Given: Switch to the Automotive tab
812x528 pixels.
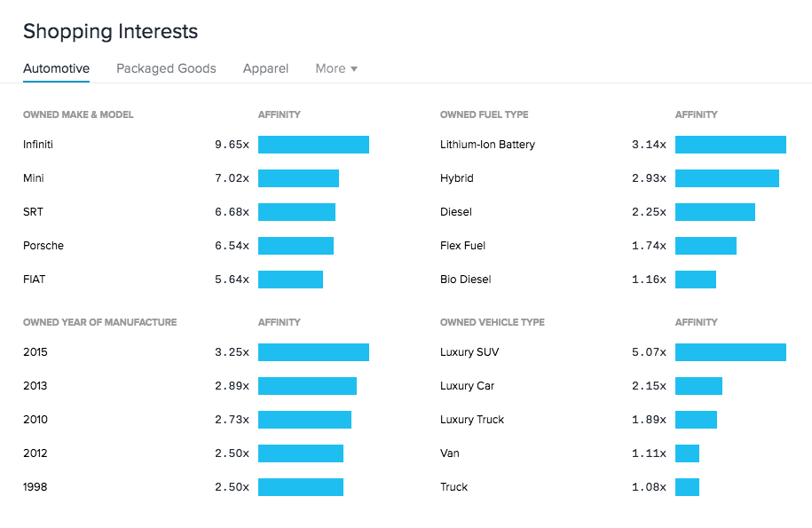Looking at the screenshot, I should [x=57, y=68].
